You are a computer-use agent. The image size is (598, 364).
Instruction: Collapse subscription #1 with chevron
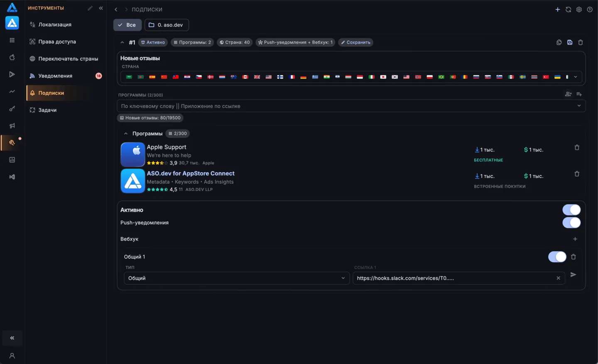[x=122, y=42]
